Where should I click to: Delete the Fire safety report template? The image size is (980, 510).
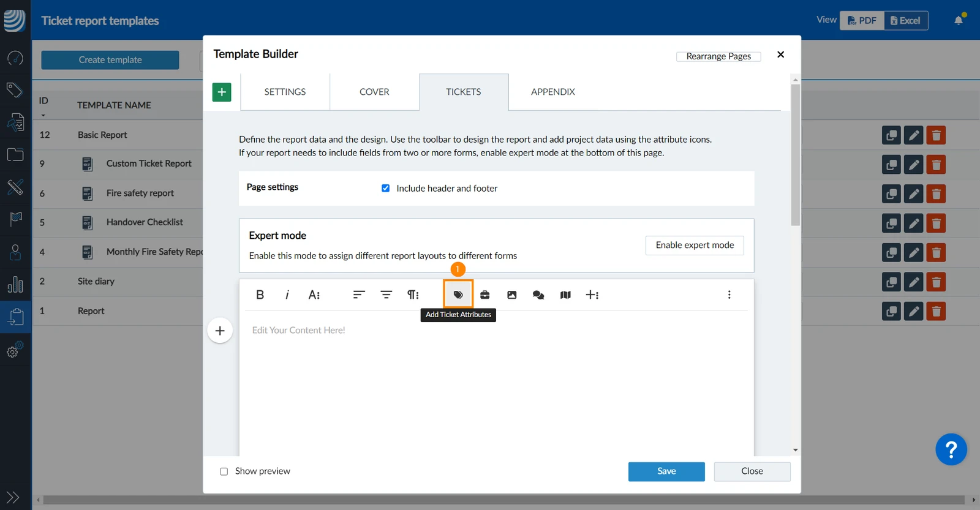pyautogui.click(x=936, y=193)
